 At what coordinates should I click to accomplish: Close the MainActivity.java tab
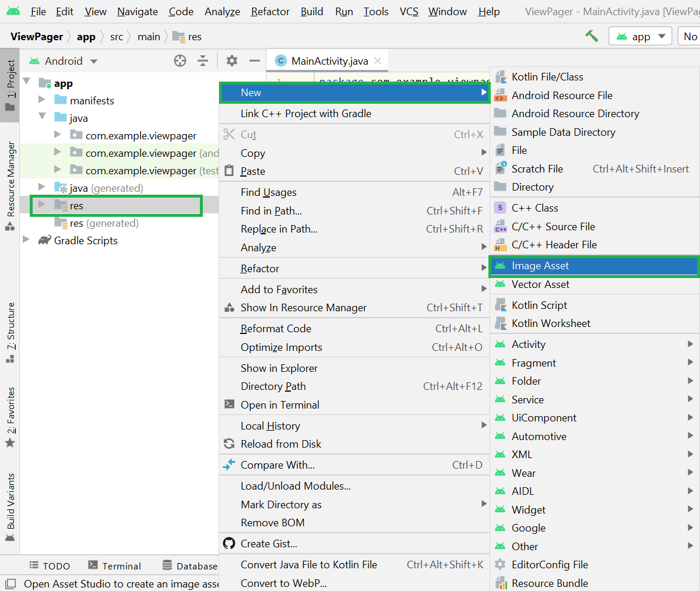pyautogui.click(x=378, y=61)
